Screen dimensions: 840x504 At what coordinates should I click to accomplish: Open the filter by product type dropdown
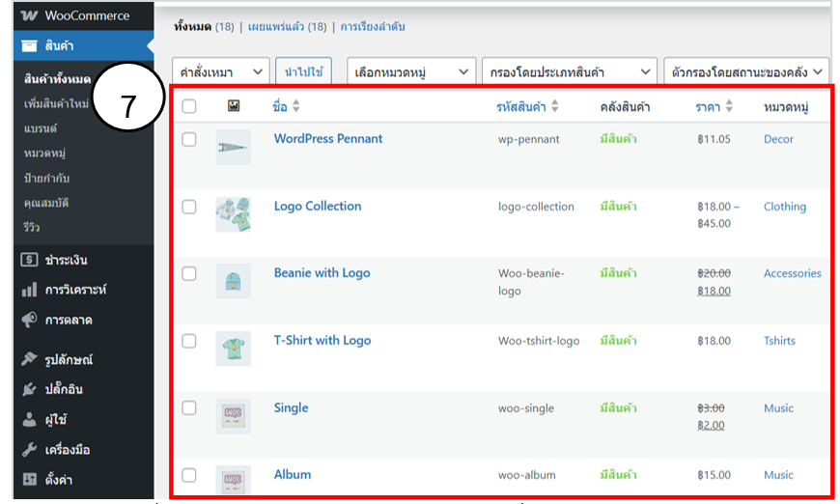click(570, 71)
